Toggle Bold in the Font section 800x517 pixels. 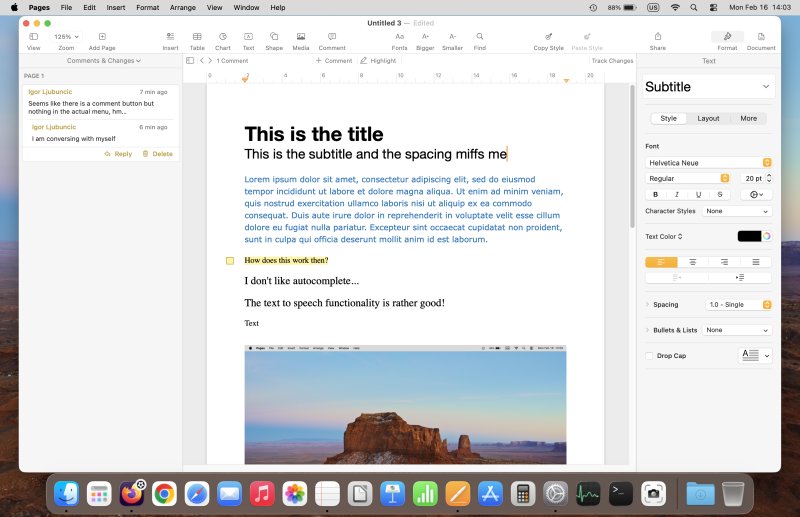pos(656,194)
